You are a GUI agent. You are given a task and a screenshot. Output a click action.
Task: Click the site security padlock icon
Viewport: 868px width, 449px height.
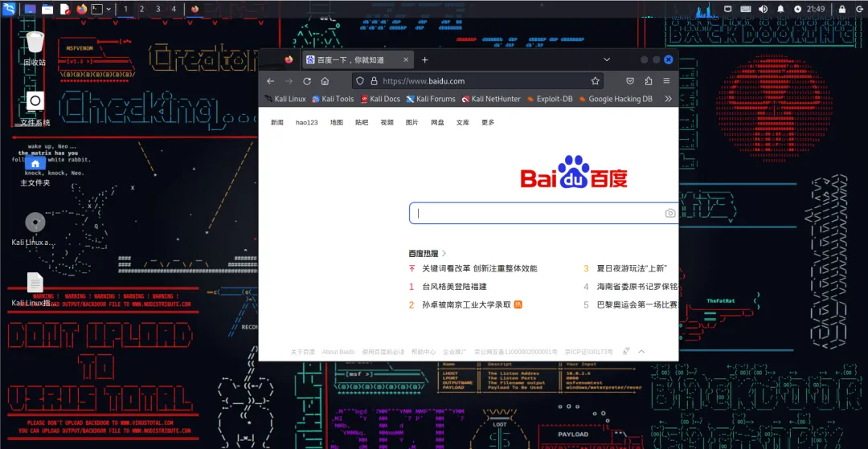click(374, 81)
